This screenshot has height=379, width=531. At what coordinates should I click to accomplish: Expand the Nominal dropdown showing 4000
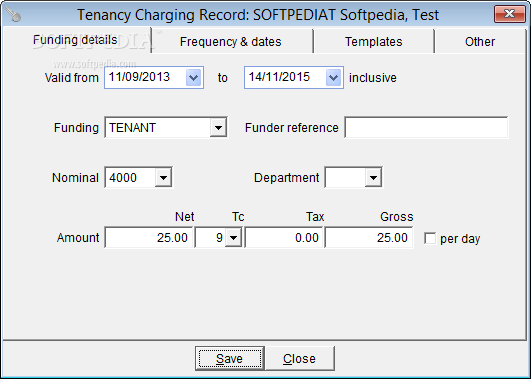pos(163,177)
